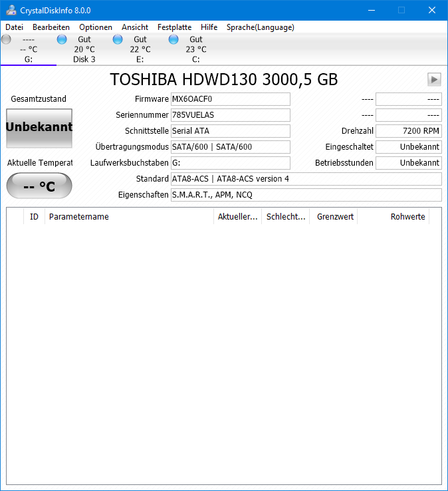Click the ID column header
This screenshot has width=448, height=491.
34,217
